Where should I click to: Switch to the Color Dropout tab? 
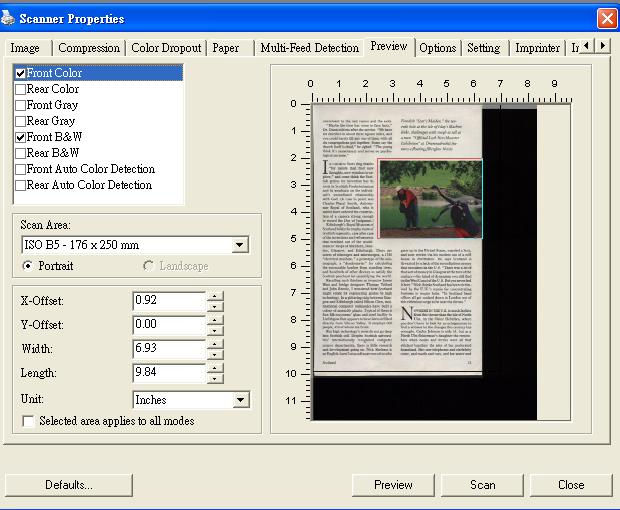click(166, 48)
